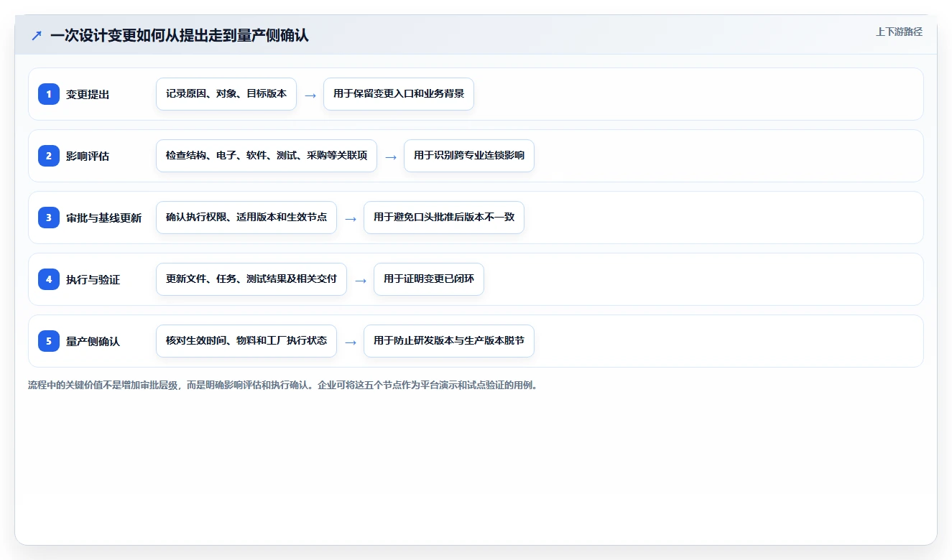Click the 用于证明变更已闭环 chip

[429, 279]
